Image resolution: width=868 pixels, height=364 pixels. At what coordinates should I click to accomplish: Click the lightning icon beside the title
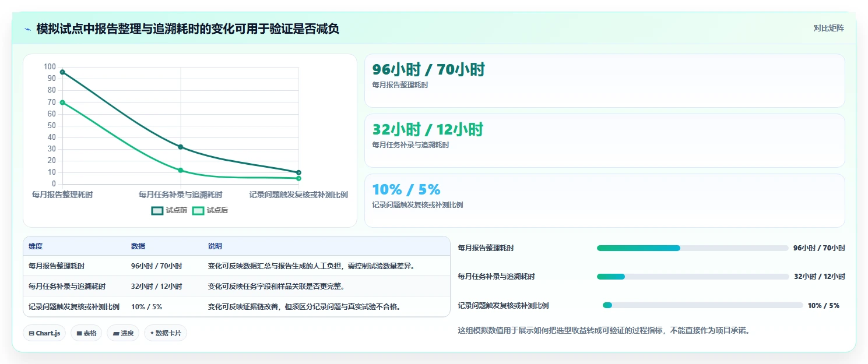click(27, 29)
